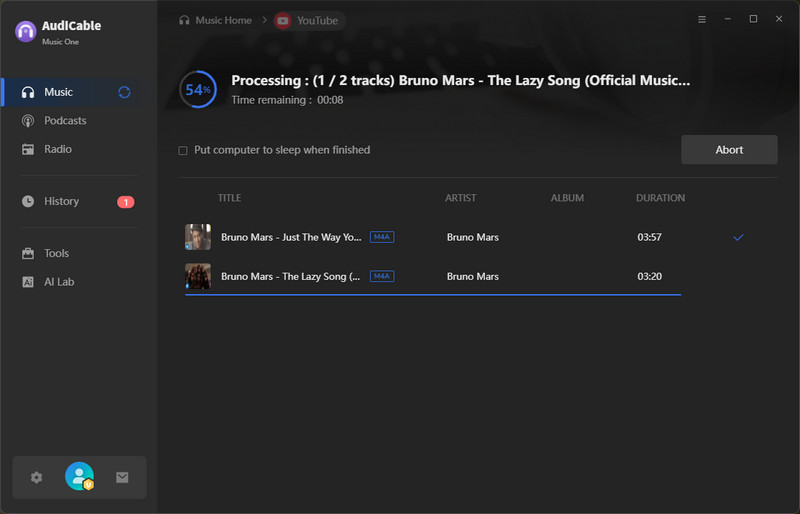Click the AudiCable logo icon

tap(26, 32)
